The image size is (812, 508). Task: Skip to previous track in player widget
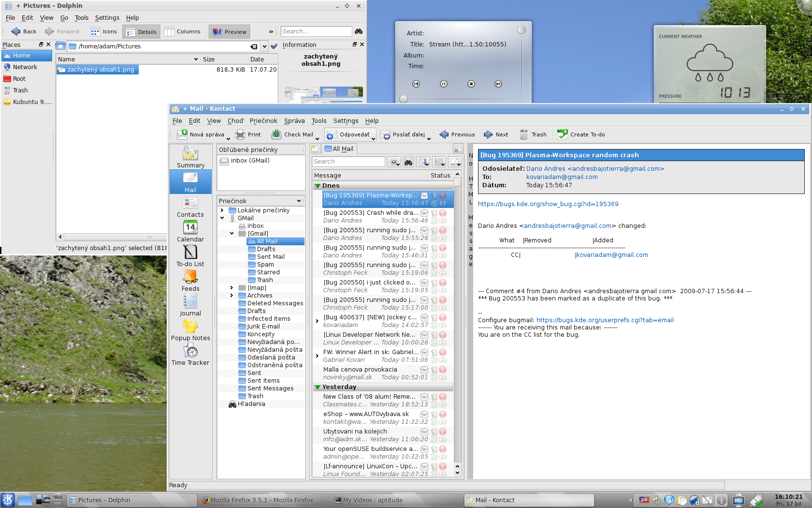click(416, 84)
